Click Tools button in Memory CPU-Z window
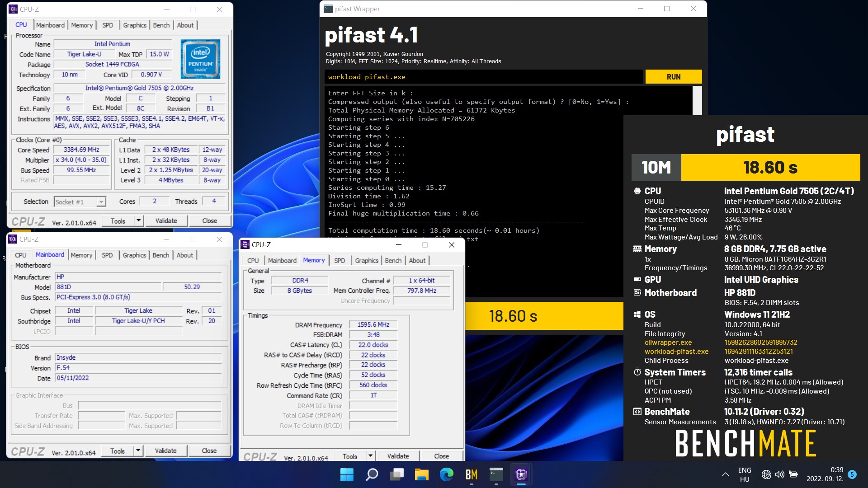The height and width of the screenshot is (488, 868). tap(349, 456)
